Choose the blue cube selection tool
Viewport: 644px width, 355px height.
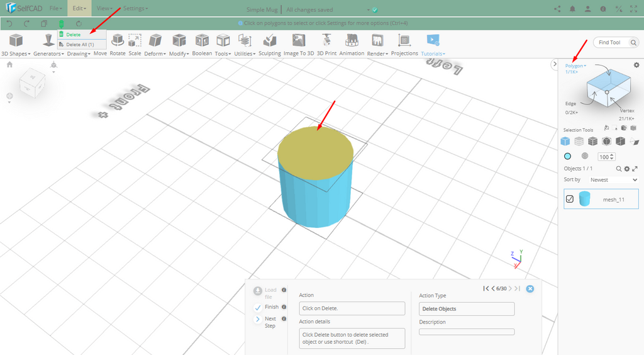pos(565,142)
